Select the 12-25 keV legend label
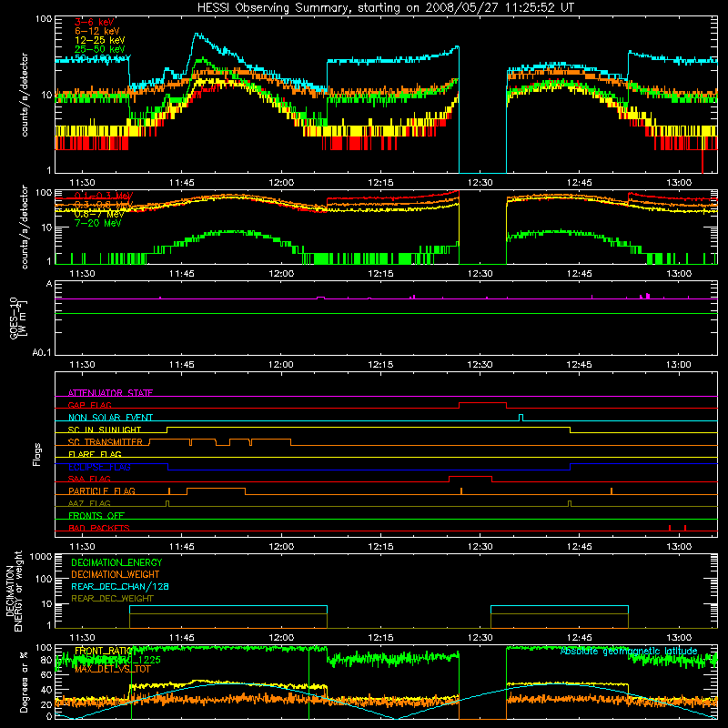This screenshot has width=728, height=728. [x=100, y=40]
